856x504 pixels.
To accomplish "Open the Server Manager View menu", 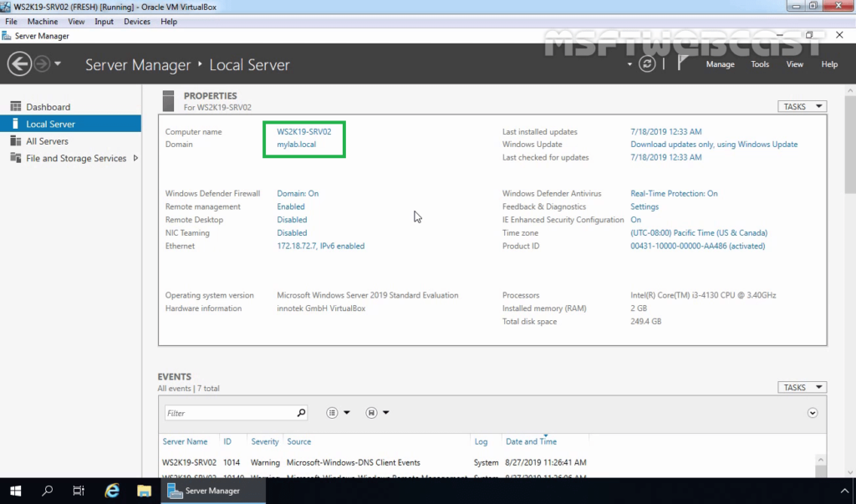I will tap(794, 64).
